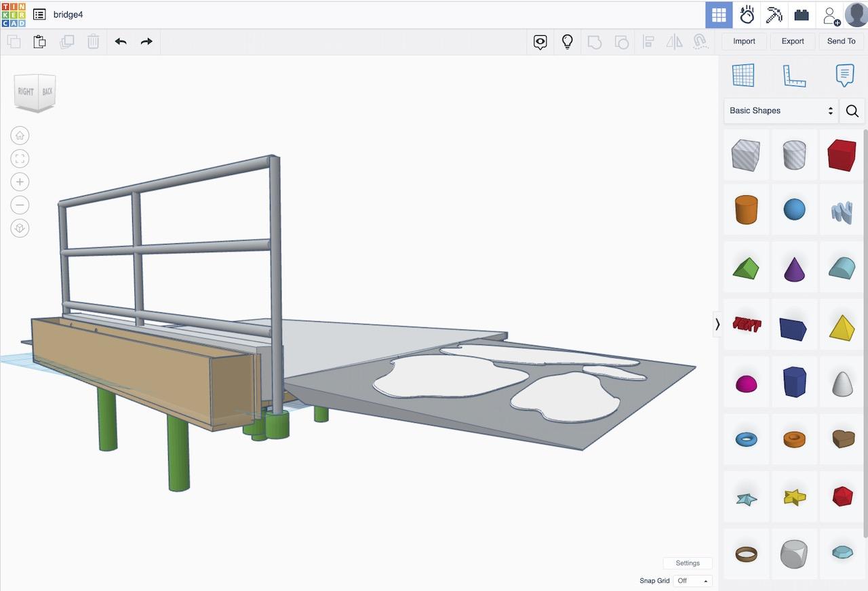
Task: Click the Cruise tool icon
Action: click(x=701, y=42)
